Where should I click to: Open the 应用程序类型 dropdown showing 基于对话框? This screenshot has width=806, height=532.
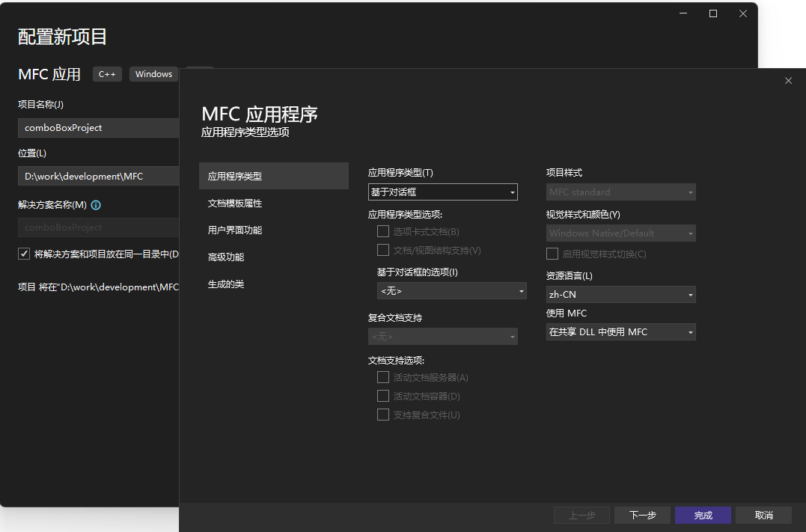(x=442, y=192)
